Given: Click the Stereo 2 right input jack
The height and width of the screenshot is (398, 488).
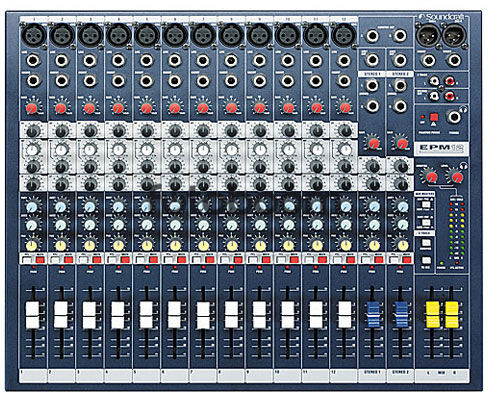Looking at the screenshot, I should (x=400, y=106).
